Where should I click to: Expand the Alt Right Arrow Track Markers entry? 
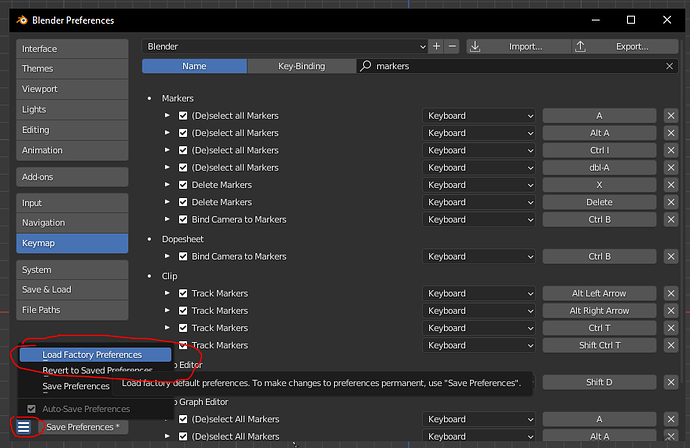(x=167, y=310)
